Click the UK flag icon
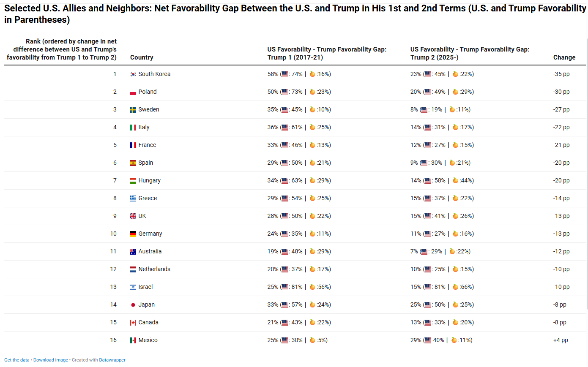Image resolution: width=588 pixels, height=367 pixels. (x=133, y=216)
